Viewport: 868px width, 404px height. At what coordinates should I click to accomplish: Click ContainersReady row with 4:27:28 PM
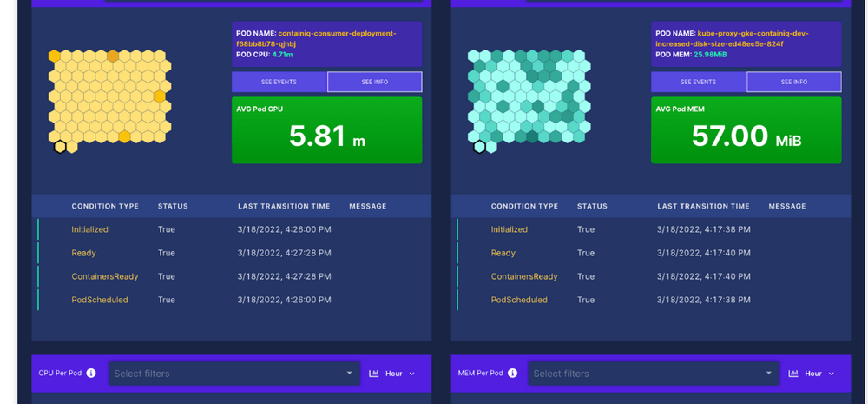(232, 276)
